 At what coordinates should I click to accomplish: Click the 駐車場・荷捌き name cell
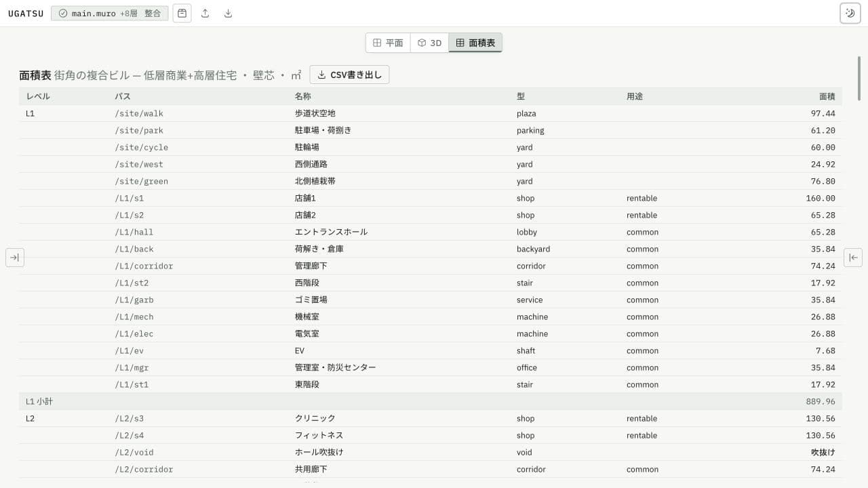tap(323, 130)
